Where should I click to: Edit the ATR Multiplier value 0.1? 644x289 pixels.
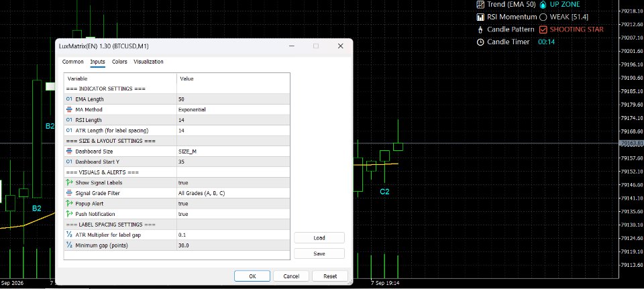point(233,235)
